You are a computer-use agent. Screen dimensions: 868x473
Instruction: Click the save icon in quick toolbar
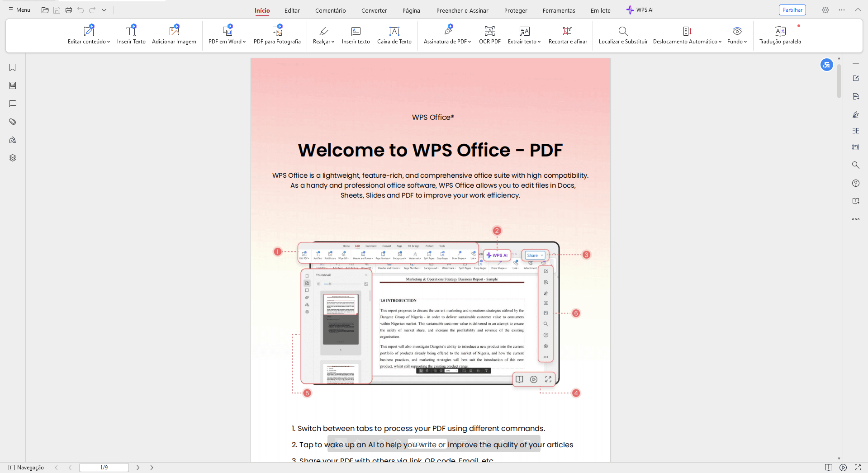coord(57,10)
